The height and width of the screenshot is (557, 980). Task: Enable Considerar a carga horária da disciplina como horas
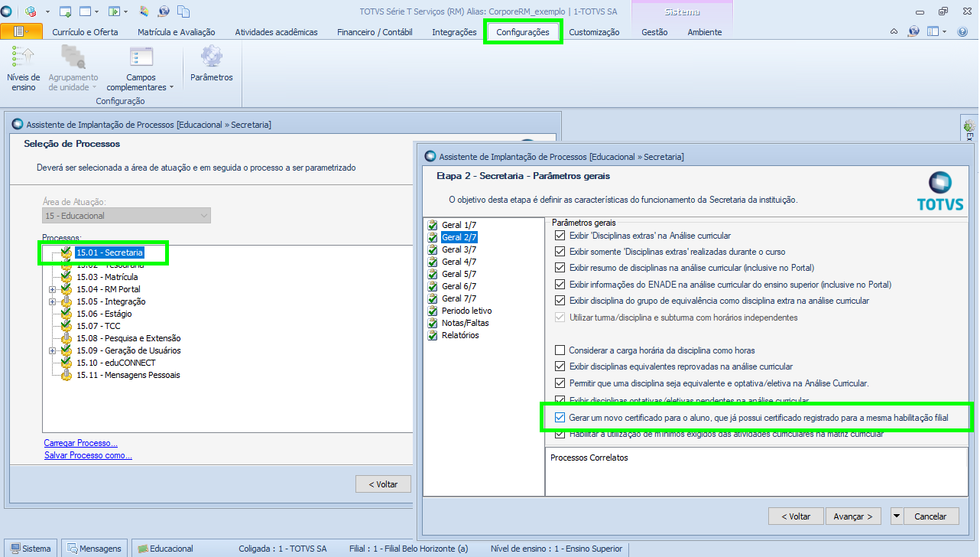click(560, 350)
